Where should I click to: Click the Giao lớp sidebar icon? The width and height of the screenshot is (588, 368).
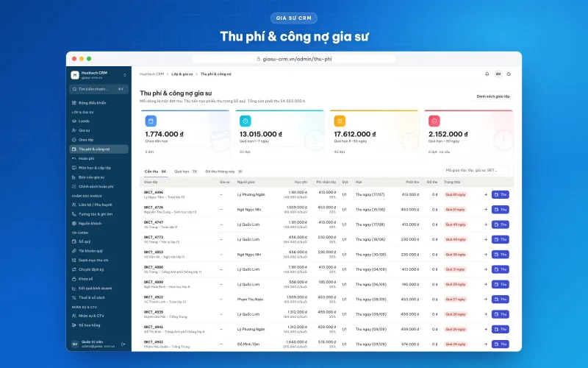pyautogui.click(x=74, y=140)
